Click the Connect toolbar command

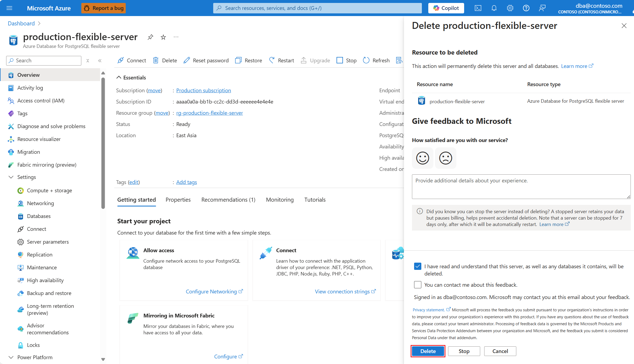click(132, 60)
